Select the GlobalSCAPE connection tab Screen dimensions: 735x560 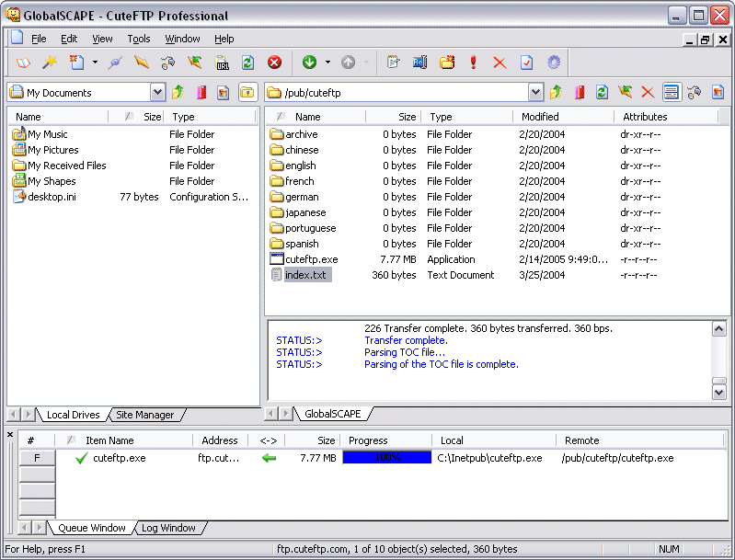point(333,414)
